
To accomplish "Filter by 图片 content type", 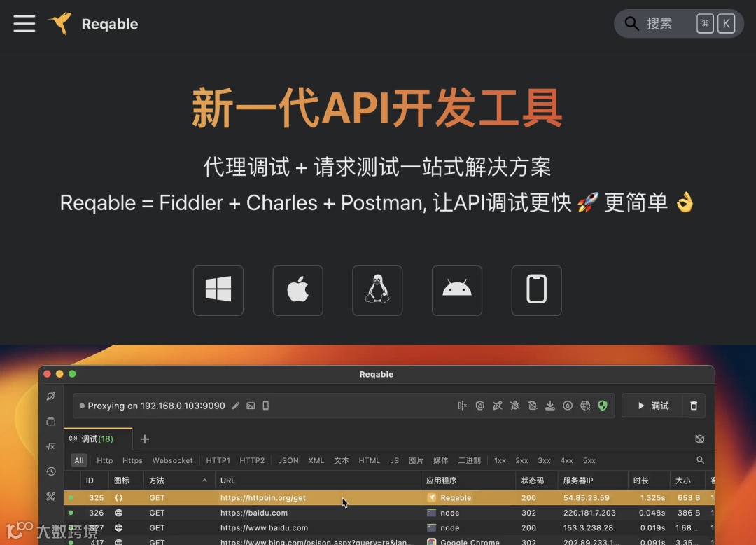I will point(416,461).
